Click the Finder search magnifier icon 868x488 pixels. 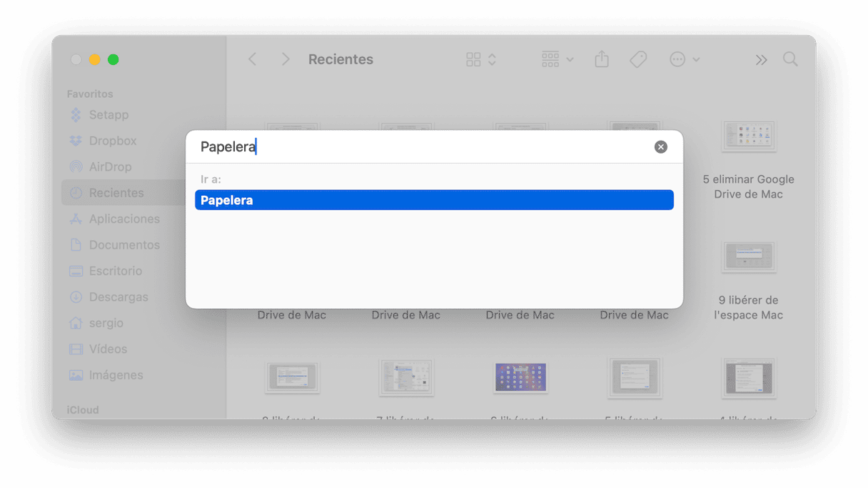point(790,59)
